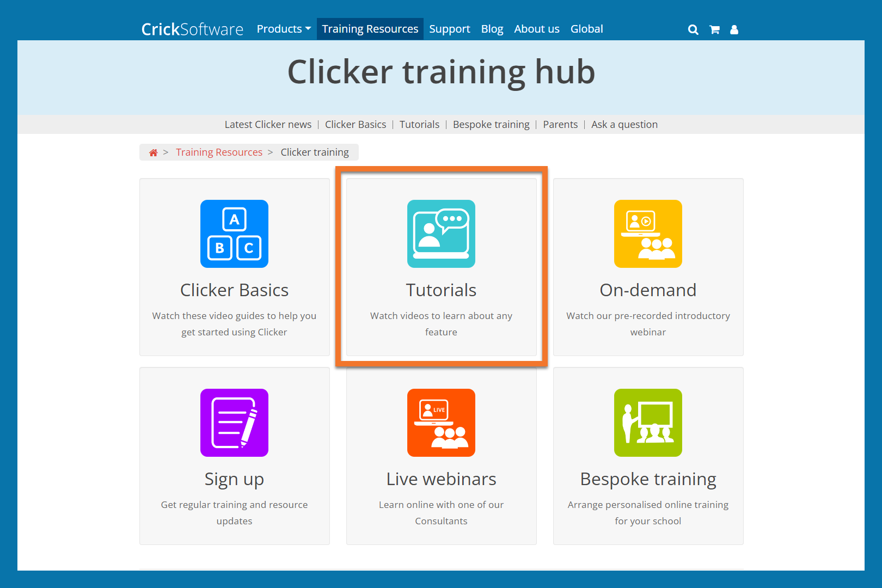Click the green Bespoke training icon

point(648,422)
